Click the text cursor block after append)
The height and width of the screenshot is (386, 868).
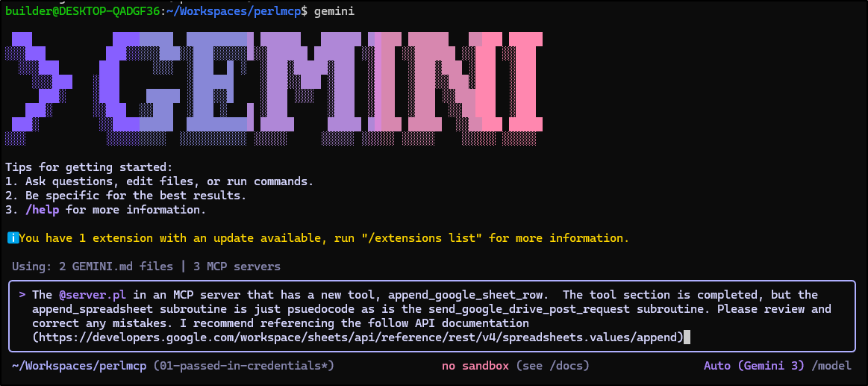687,337
